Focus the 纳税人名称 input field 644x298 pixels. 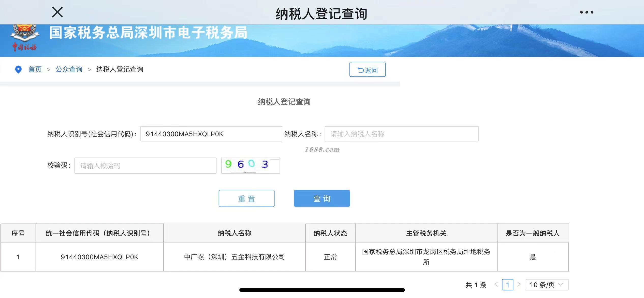click(x=402, y=134)
